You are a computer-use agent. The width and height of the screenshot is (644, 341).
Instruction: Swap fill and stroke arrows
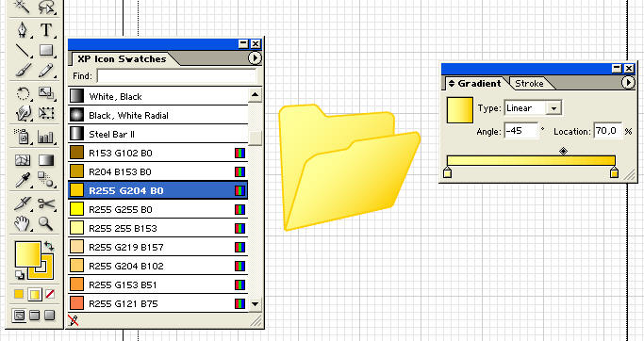coord(49,246)
